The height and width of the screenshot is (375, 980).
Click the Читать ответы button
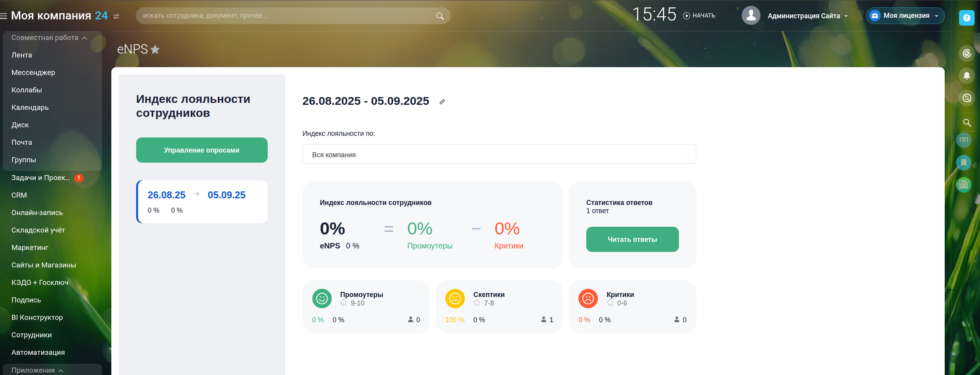tap(632, 240)
